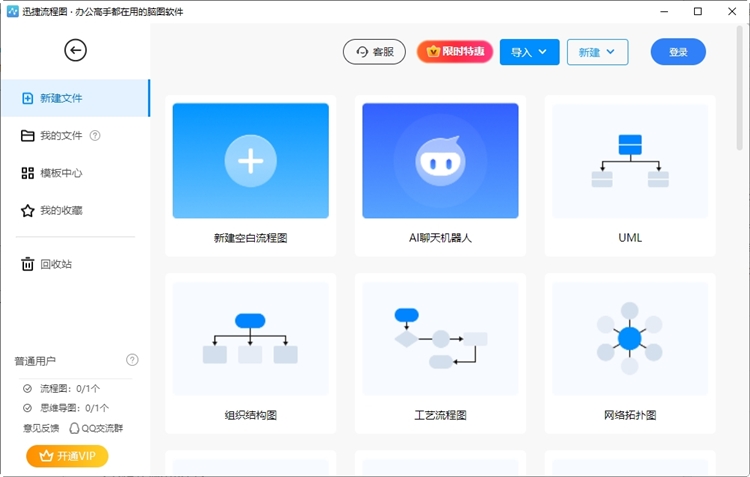750x477 pixels.
Task: Expand the 新建 dropdown arrow
Action: point(610,52)
